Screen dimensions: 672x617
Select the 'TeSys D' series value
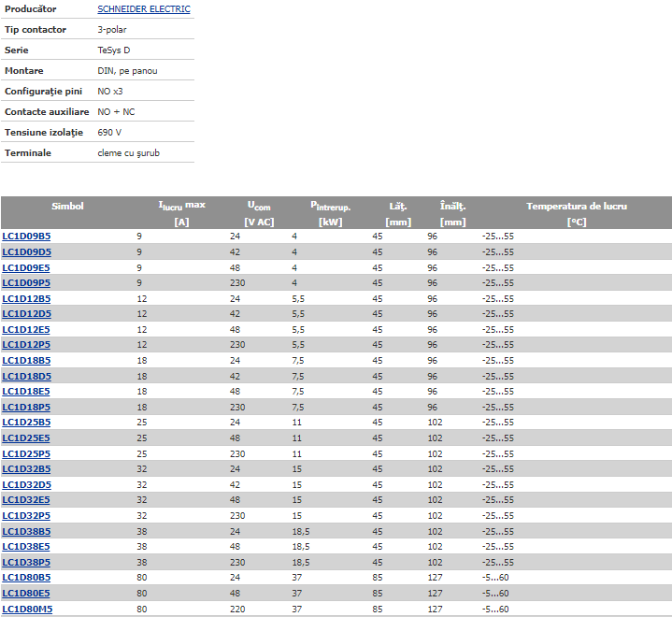click(x=114, y=50)
